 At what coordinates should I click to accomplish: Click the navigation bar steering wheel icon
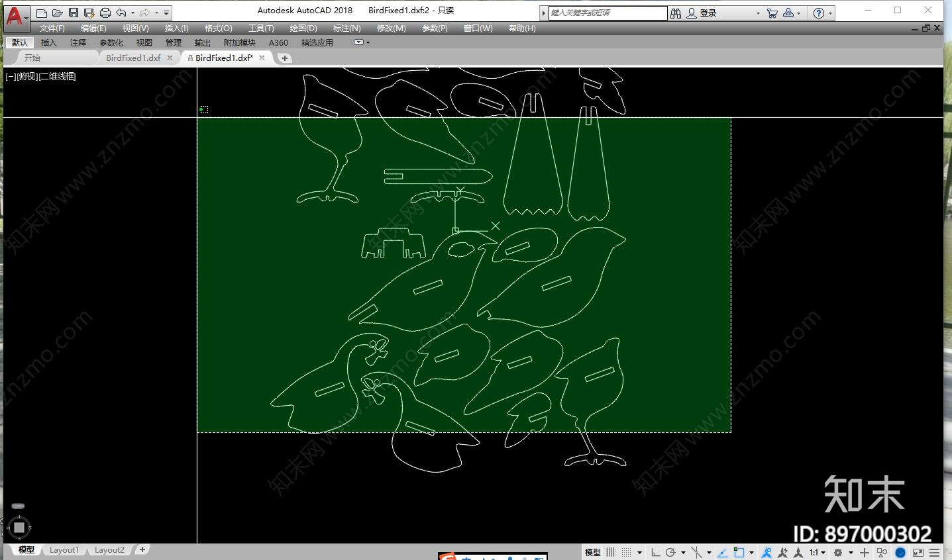(x=19, y=527)
